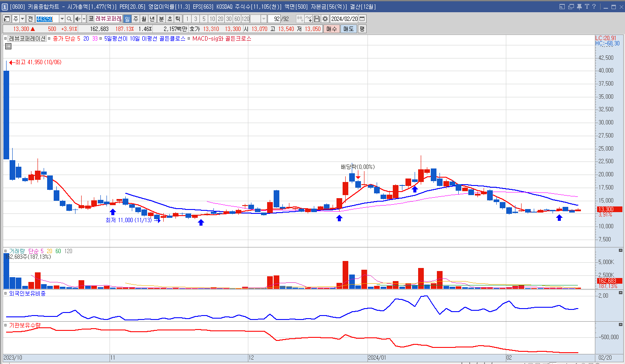625x364 pixels.
Task: Click the 배당락(0.00%) ex-dividend marker
Action: pyautogui.click(x=357, y=167)
